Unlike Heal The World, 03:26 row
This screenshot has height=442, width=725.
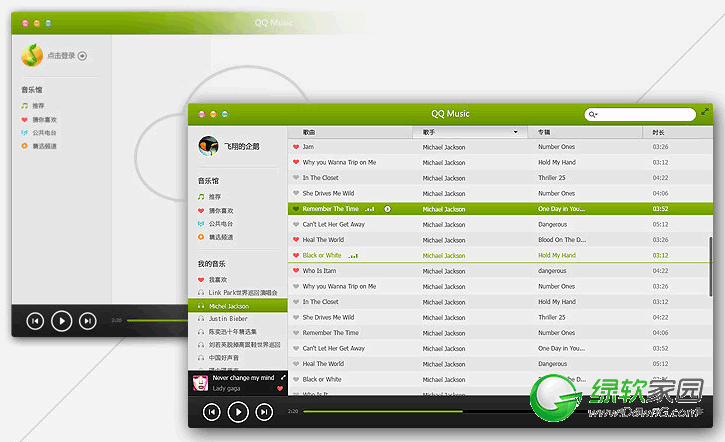[x=296, y=239]
